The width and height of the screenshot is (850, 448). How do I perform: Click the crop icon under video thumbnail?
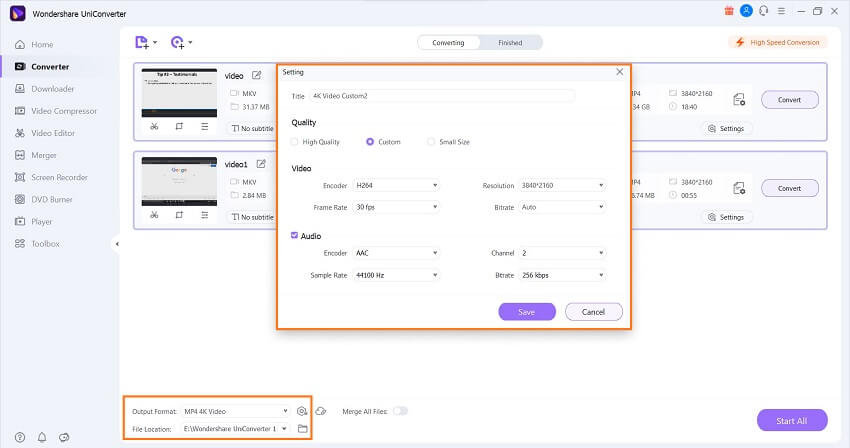[179, 126]
